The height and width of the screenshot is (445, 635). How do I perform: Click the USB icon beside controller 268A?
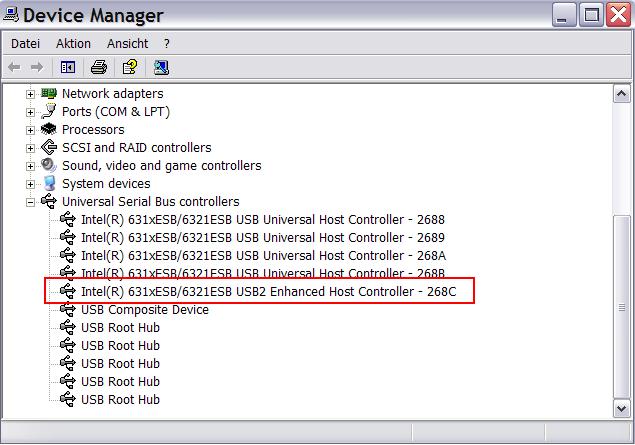(68, 256)
